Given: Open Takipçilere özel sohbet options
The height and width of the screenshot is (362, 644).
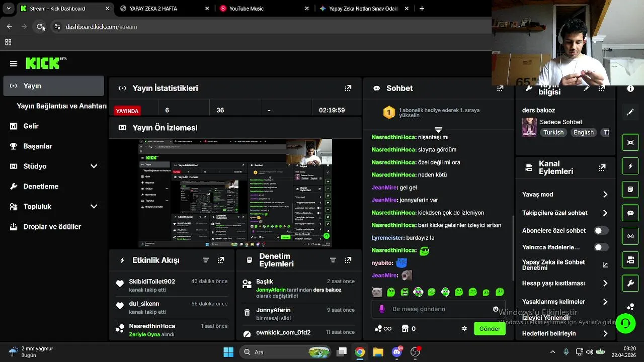Looking at the screenshot, I should (565, 213).
